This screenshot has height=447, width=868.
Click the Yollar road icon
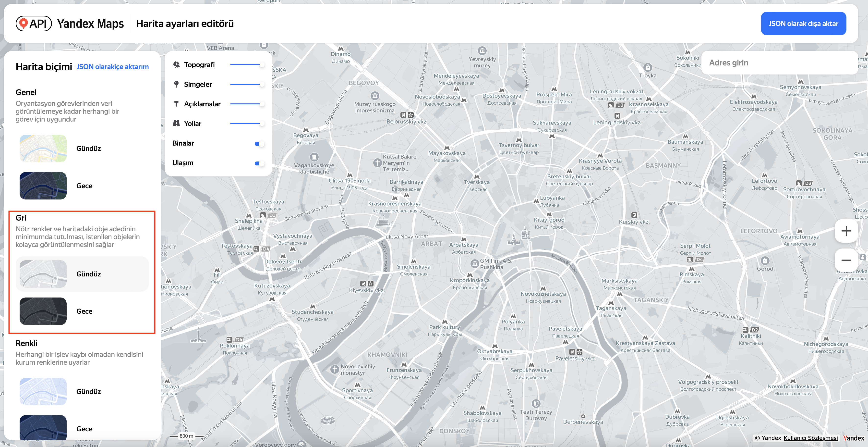point(176,123)
